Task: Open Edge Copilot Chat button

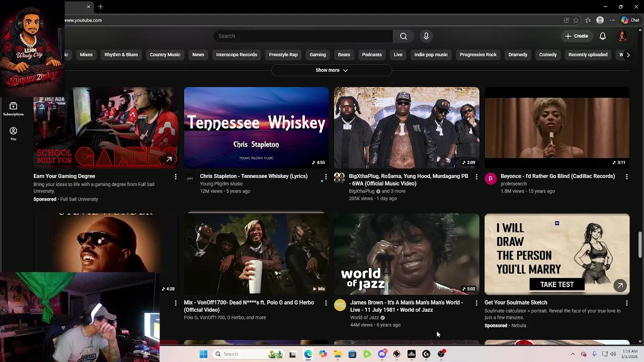Action: [630, 20]
